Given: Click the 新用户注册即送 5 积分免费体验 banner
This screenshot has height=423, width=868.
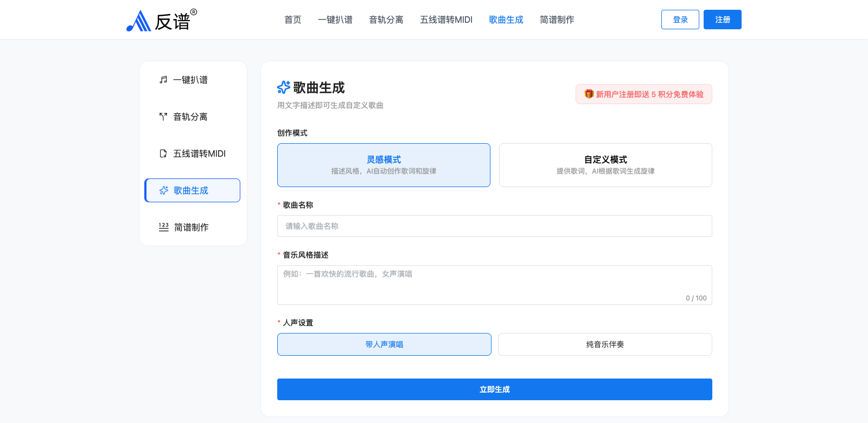Looking at the screenshot, I should (x=644, y=94).
